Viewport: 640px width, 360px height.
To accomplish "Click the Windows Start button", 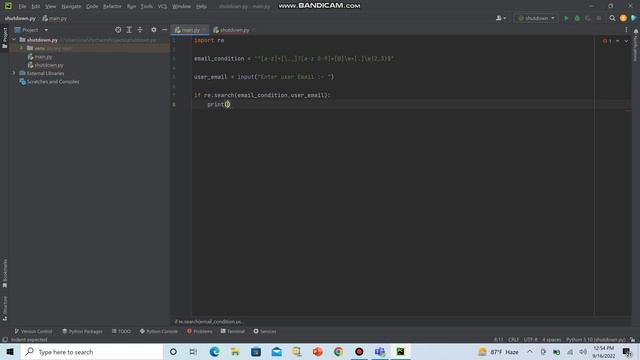I will coord(10,352).
